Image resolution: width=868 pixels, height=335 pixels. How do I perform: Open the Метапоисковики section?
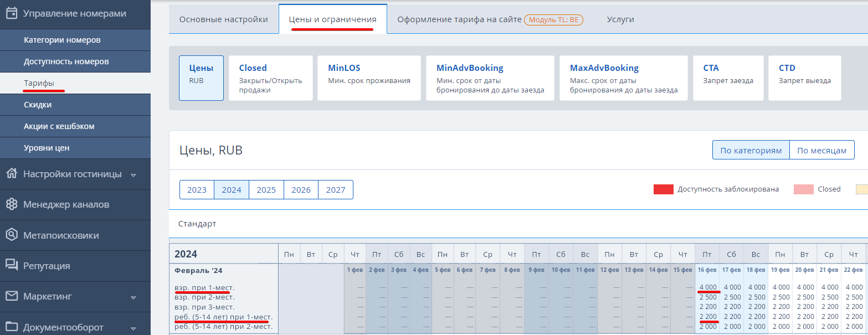click(x=75, y=235)
